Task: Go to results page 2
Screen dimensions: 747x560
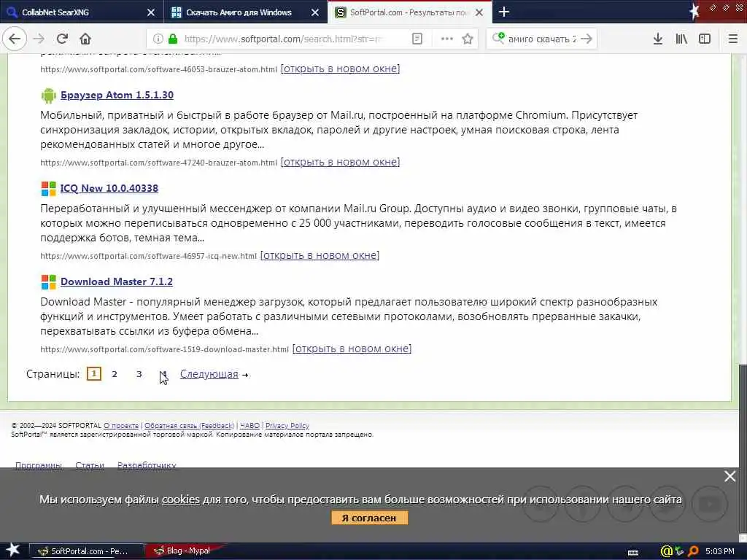Action: 115,374
